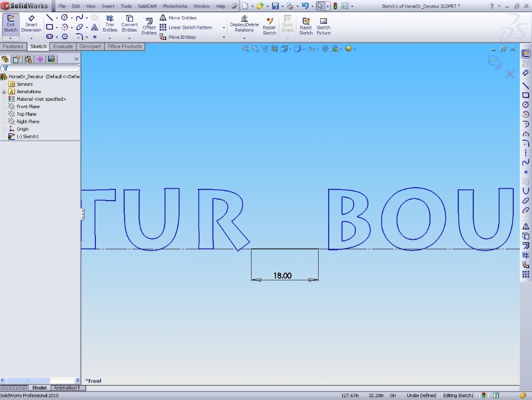Open the dropdown under Display/Delete Relations

[x=244, y=38]
